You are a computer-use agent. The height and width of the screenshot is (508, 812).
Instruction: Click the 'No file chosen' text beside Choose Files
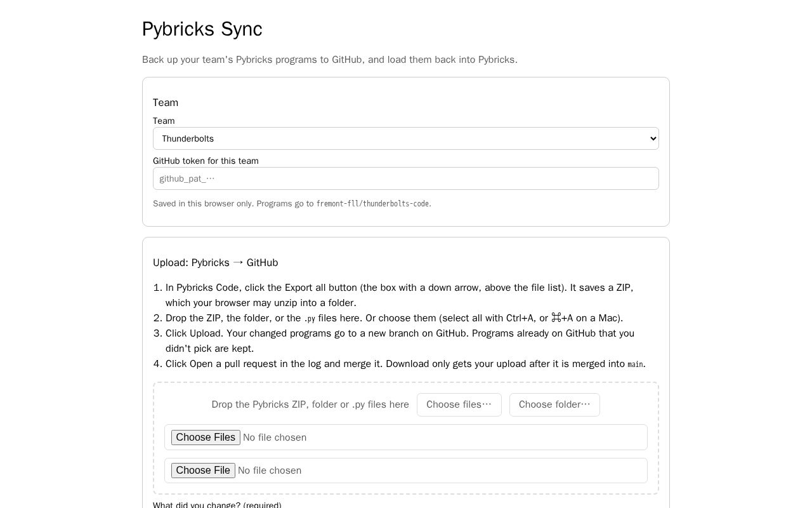tap(275, 438)
